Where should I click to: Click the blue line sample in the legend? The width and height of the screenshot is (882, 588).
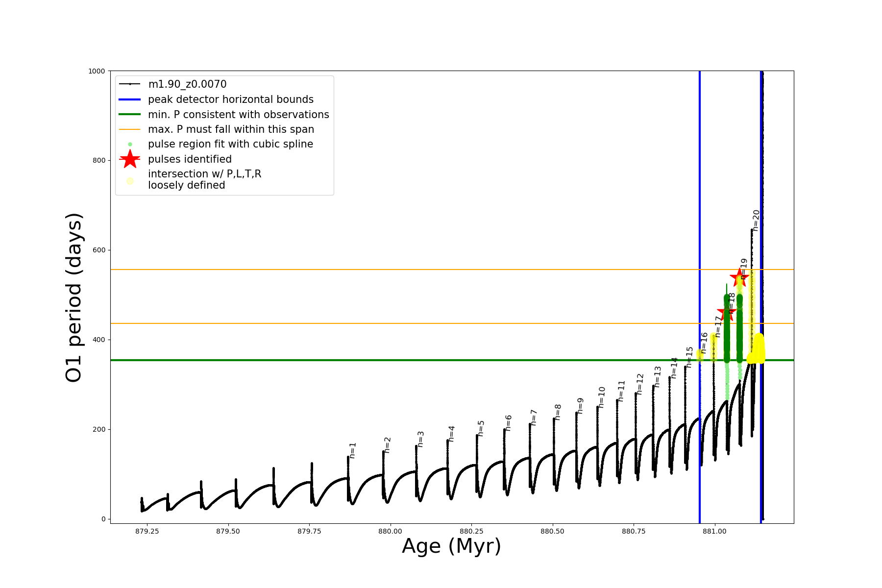coord(130,99)
